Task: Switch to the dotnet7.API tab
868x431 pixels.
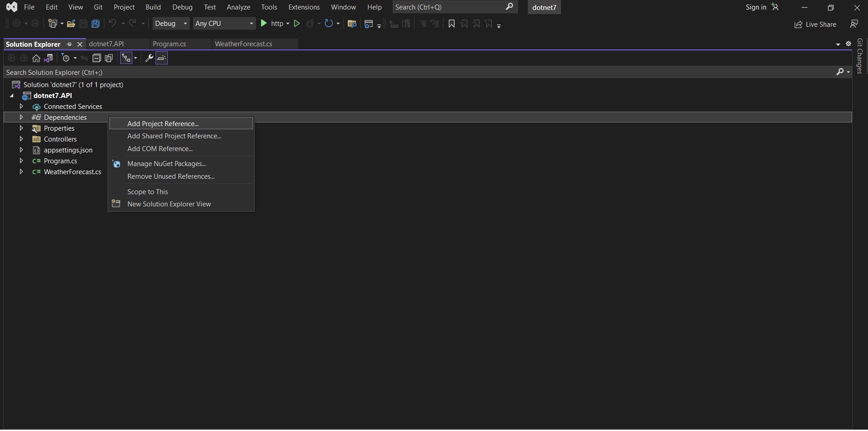Action: click(118, 44)
